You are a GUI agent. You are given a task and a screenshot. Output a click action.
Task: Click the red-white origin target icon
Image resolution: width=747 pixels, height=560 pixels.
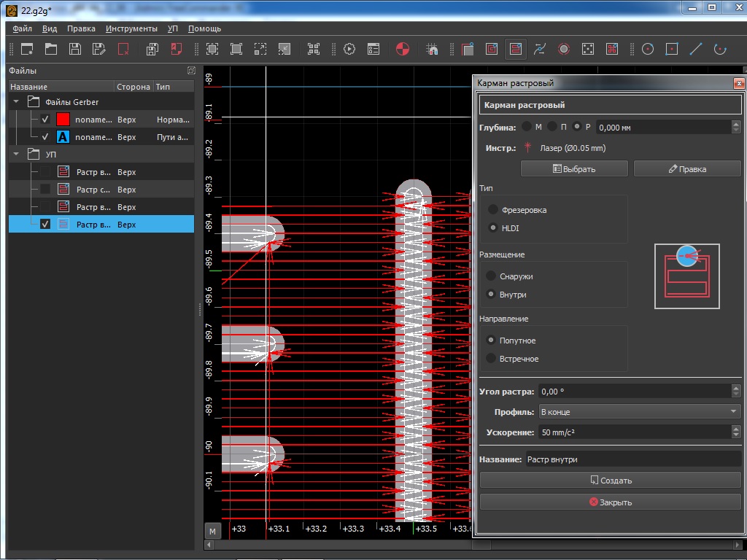(402, 49)
